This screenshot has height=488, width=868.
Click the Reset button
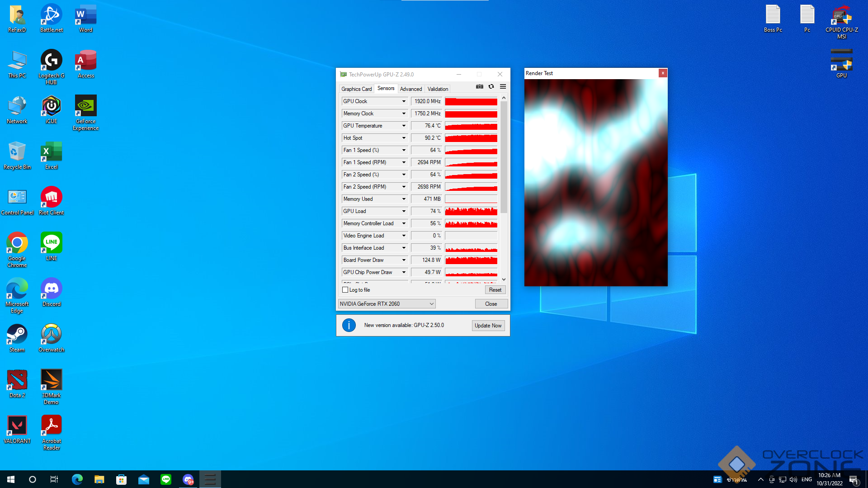pyautogui.click(x=495, y=290)
